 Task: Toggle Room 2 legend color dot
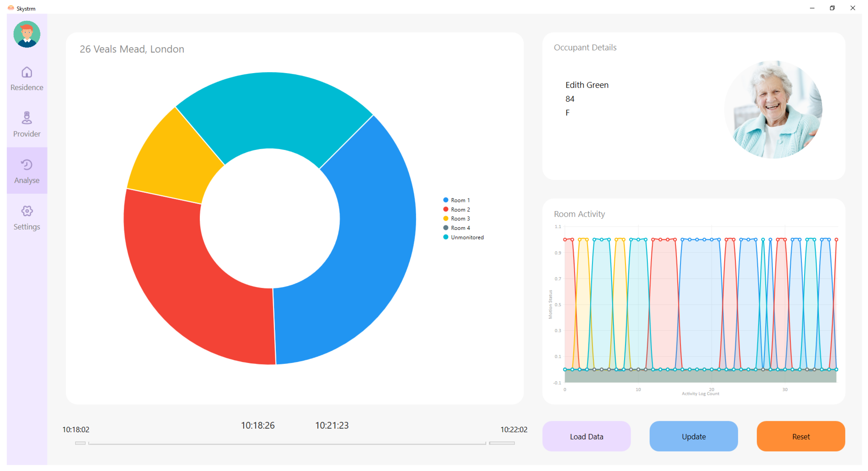(445, 209)
